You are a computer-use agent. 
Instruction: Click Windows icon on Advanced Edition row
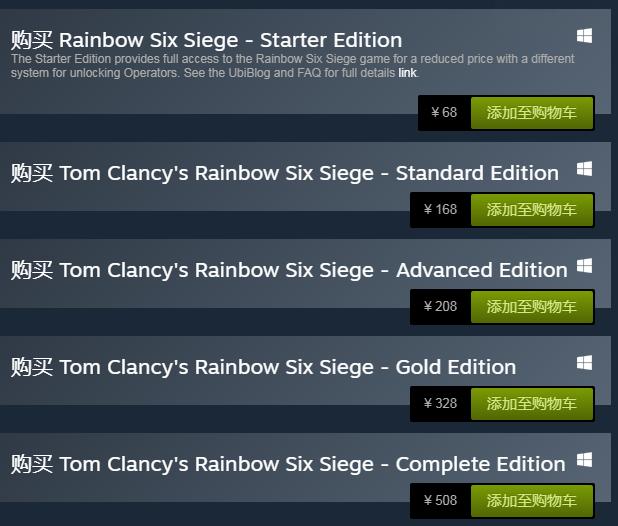[585, 266]
